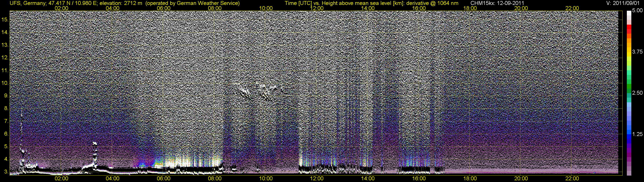Click '22:00' on the bottom time axis
644x182 pixels.
click(x=572, y=179)
